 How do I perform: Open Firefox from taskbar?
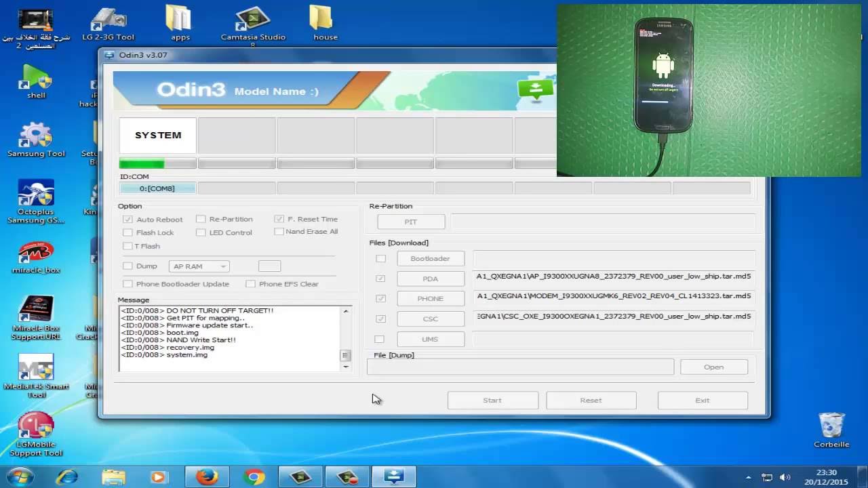click(207, 477)
